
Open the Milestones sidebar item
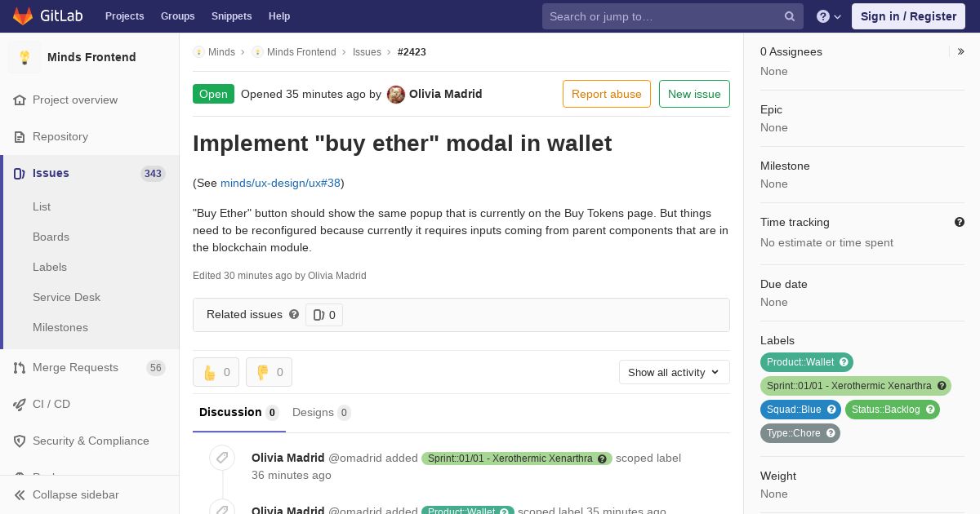[x=60, y=327]
